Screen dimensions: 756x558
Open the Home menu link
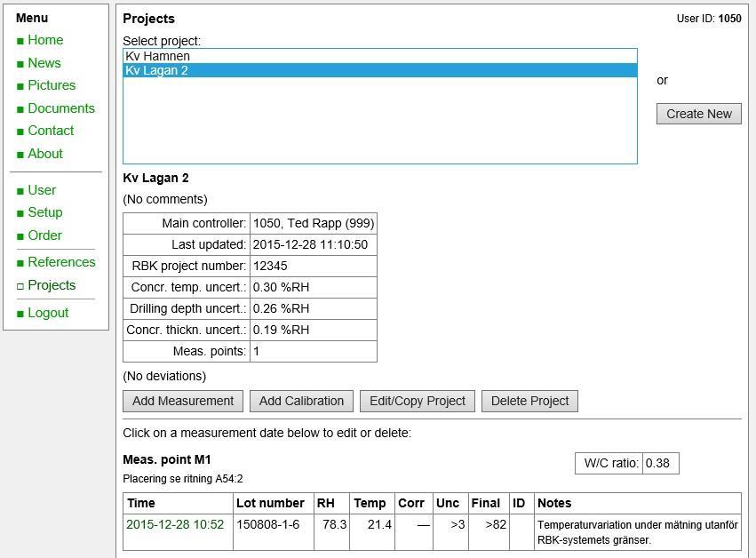pyautogui.click(x=45, y=40)
